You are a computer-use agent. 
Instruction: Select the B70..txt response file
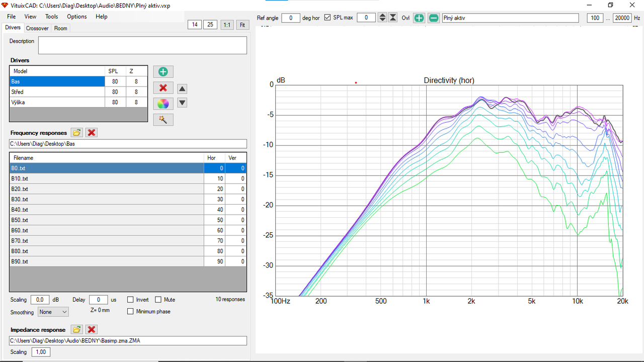128,241
